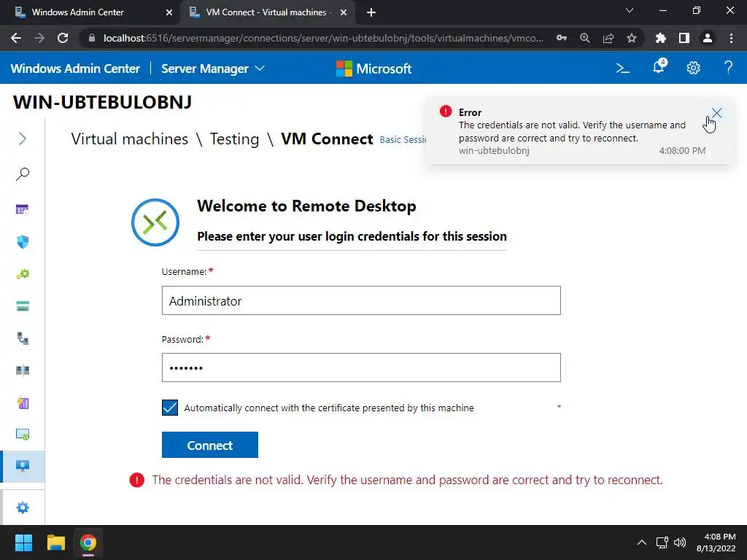This screenshot has height=560, width=747.
Task: Open saved passwords key icon
Action: (562, 38)
